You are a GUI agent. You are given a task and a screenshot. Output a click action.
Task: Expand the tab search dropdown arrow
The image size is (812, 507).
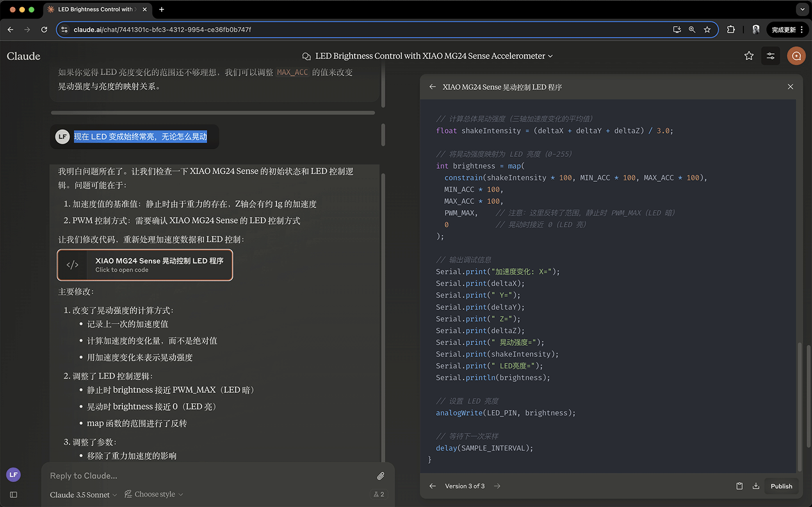tap(802, 9)
